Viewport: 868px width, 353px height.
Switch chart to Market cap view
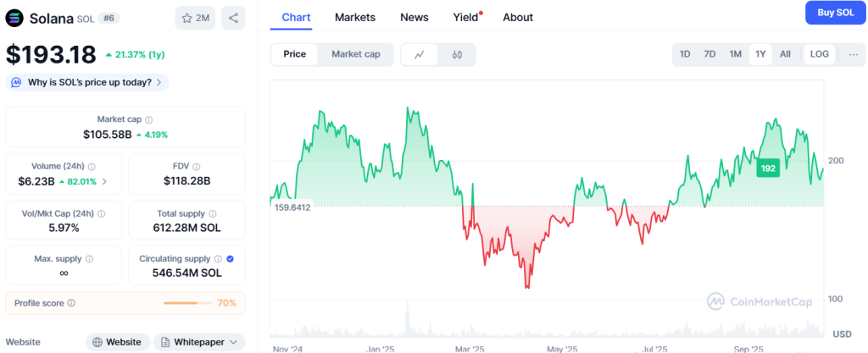coord(355,54)
